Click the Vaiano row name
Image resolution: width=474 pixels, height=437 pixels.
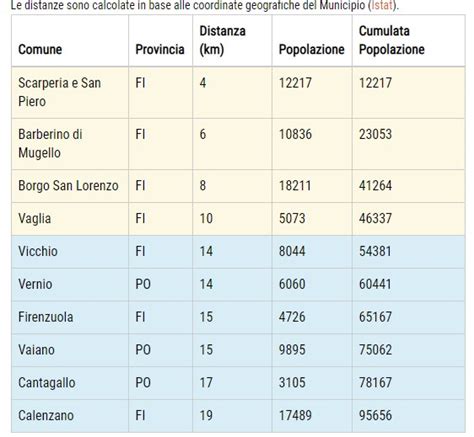tap(36, 350)
